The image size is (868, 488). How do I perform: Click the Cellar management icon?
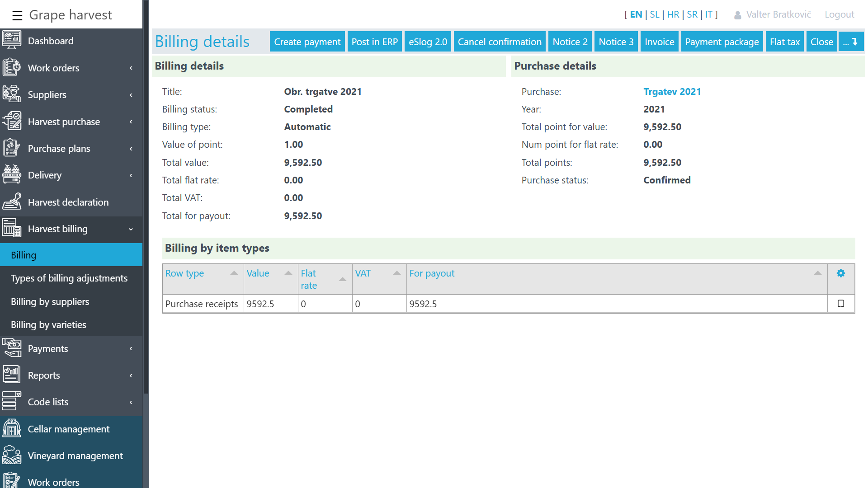[11, 429]
